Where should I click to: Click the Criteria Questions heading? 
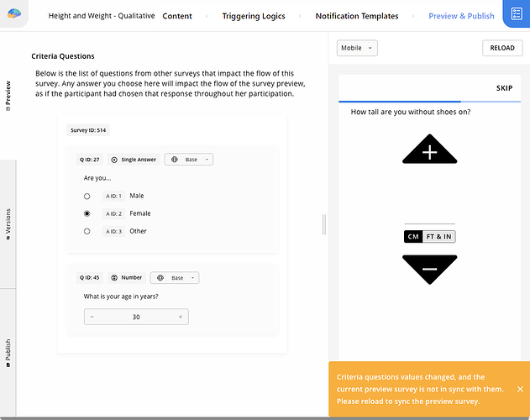pos(63,56)
